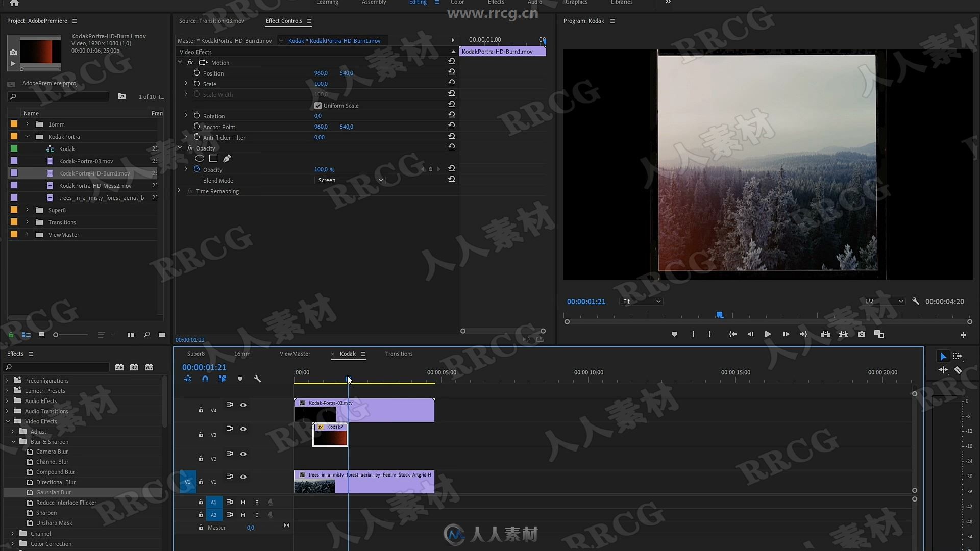Click the play button in program monitor
Image resolution: width=980 pixels, height=551 pixels.
click(767, 334)
